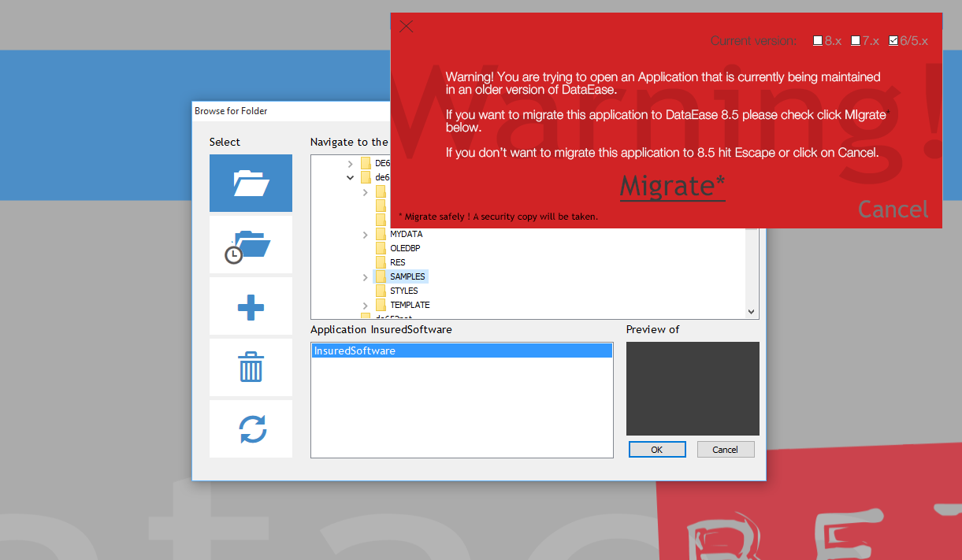Viewport: 962px width, 560px height.
Task: Expand the MYDATA folder node
Action: coord(366,235)
